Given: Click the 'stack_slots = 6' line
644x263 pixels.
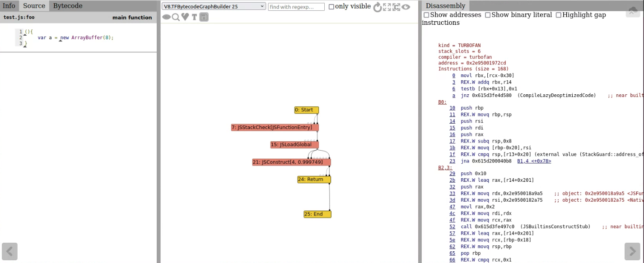Looking at the screenshot, I should point(459,51).
